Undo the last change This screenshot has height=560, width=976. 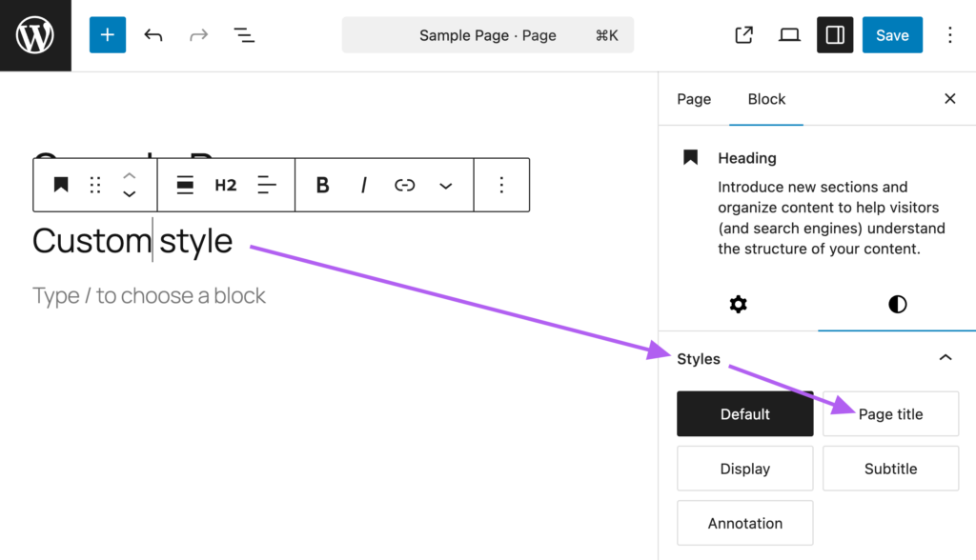[153, 35]
